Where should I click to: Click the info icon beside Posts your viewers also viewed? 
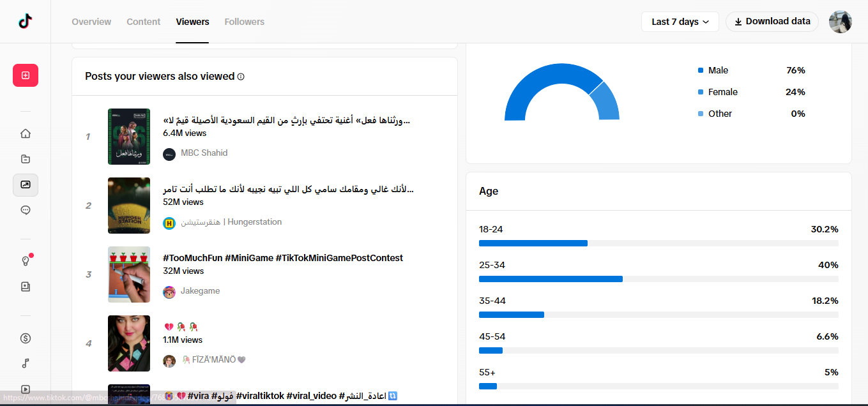point(241,77)
